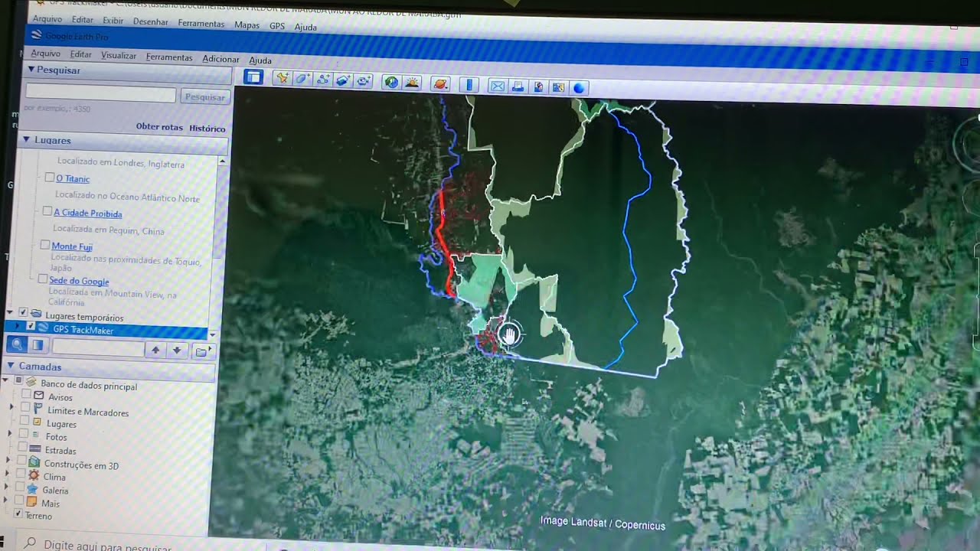Toggle the sunlight across landscape icon
Image resolution: width=980 pixels, height=551 pixels.
click(412, 82)
